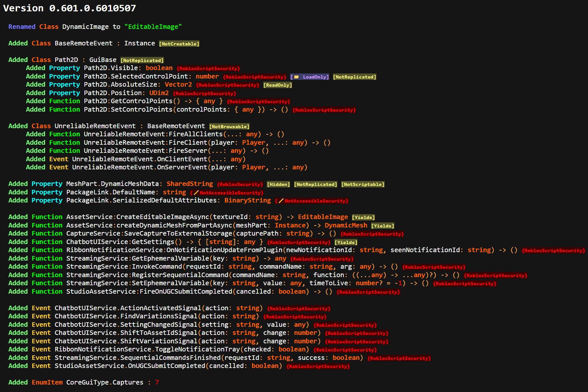The width and height of the screenshot is (588, 392).
Task: Click "AssetService:CreateEditableImageAsync" function
Action: tap(138, 217)
